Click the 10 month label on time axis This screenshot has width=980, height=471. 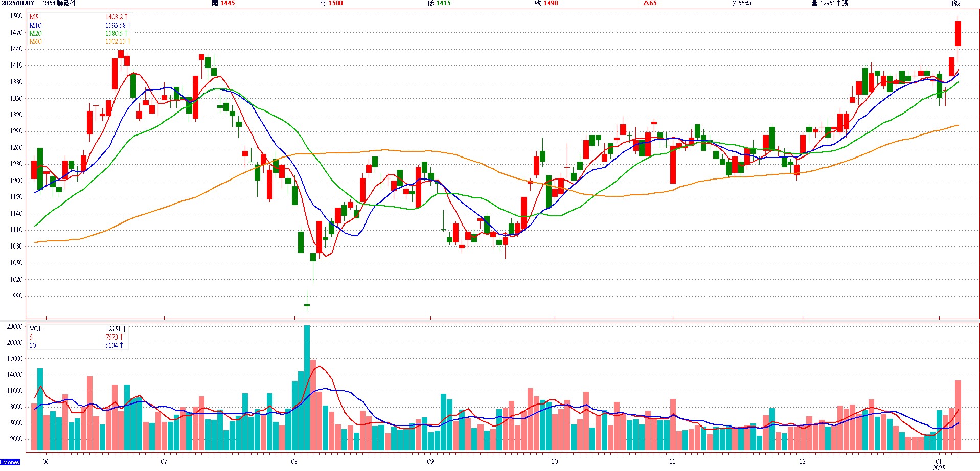(x=555, y=461)
